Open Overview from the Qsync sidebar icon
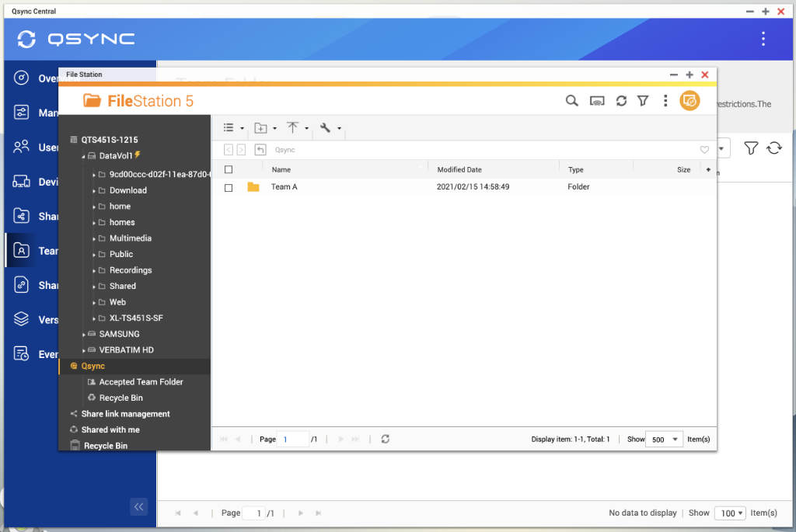The image size is (796, 532). coord(21,78)
